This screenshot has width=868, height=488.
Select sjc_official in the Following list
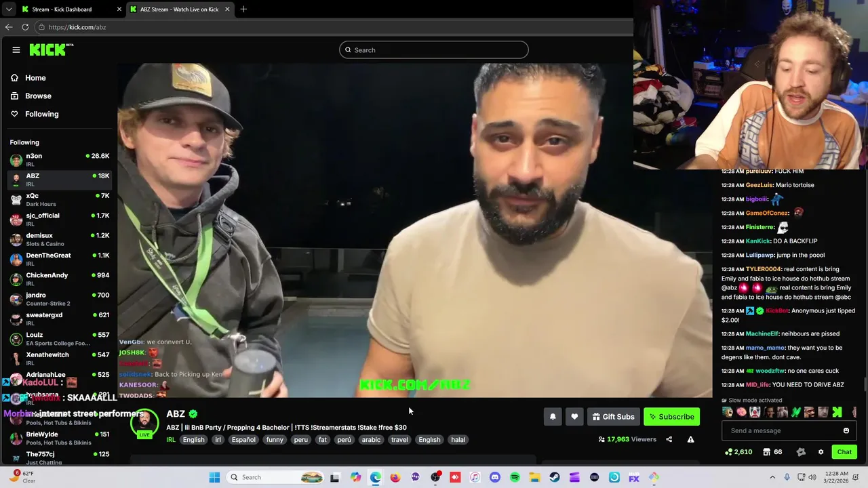coord(60,220)
